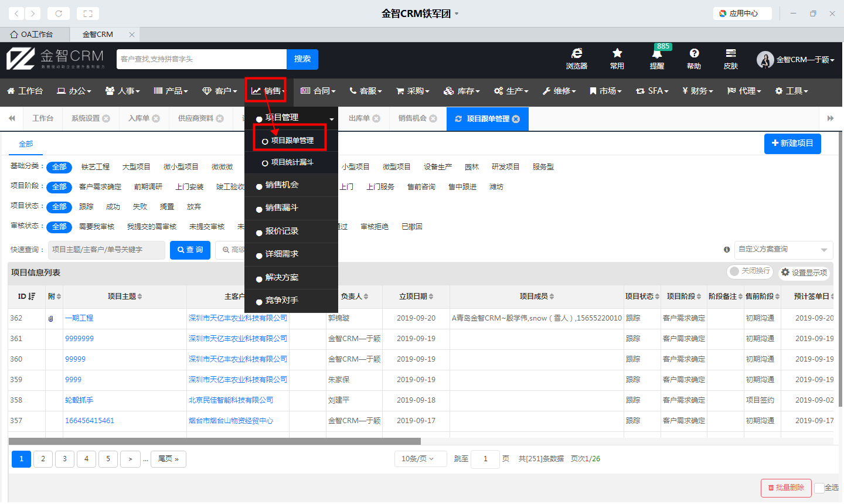Expand the 客服 navigation menu

coord(365,91)
